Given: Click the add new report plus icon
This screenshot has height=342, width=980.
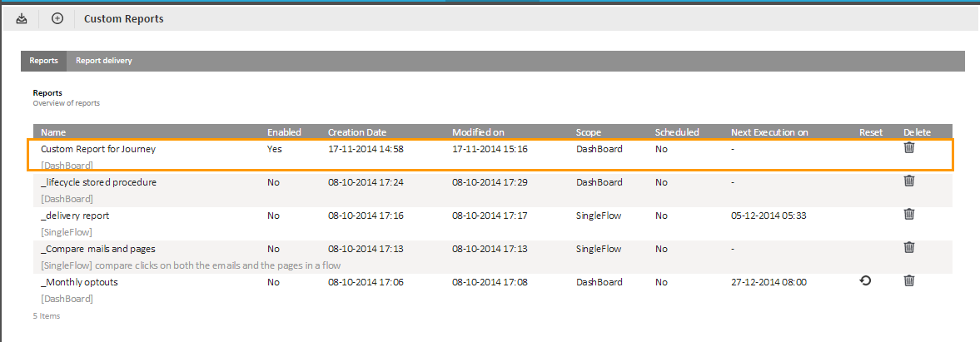Looking at the screenshot, I should pos(57,18).
